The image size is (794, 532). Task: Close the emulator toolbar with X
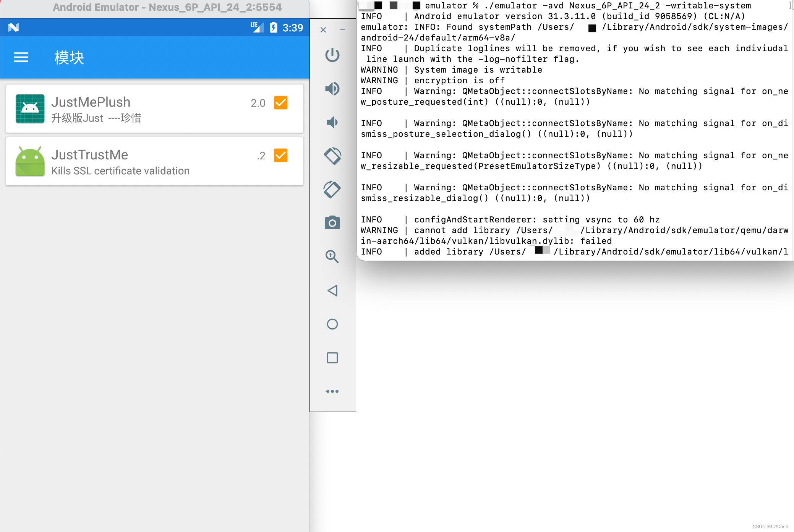(323, 30)
